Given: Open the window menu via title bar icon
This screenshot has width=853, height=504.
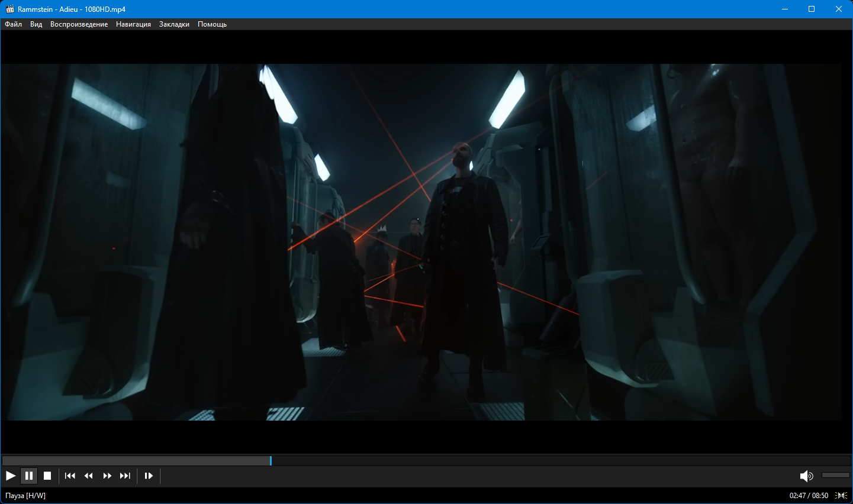Looking at the screenshot, I should tap(10, 9).
